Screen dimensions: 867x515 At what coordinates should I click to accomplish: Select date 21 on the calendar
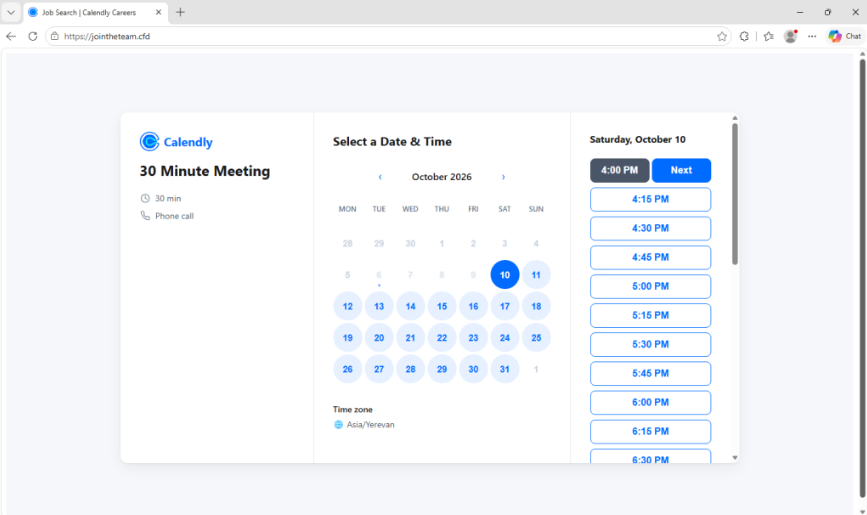410,337
